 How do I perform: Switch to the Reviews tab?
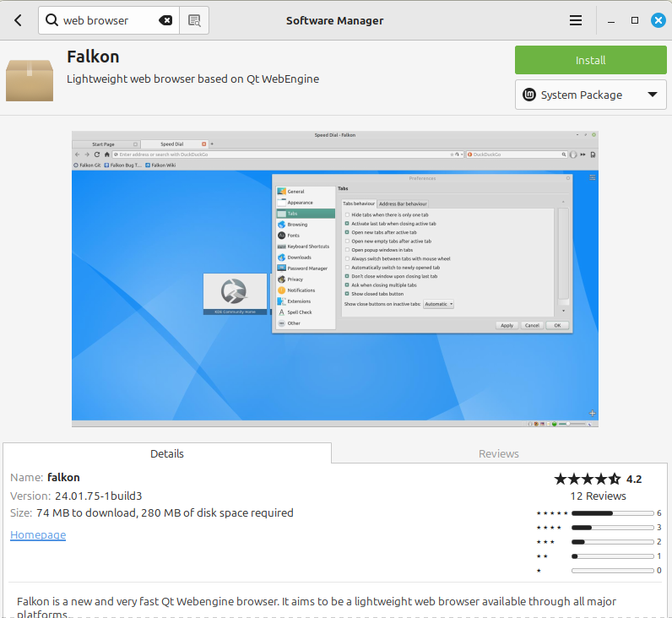point(498,453)
